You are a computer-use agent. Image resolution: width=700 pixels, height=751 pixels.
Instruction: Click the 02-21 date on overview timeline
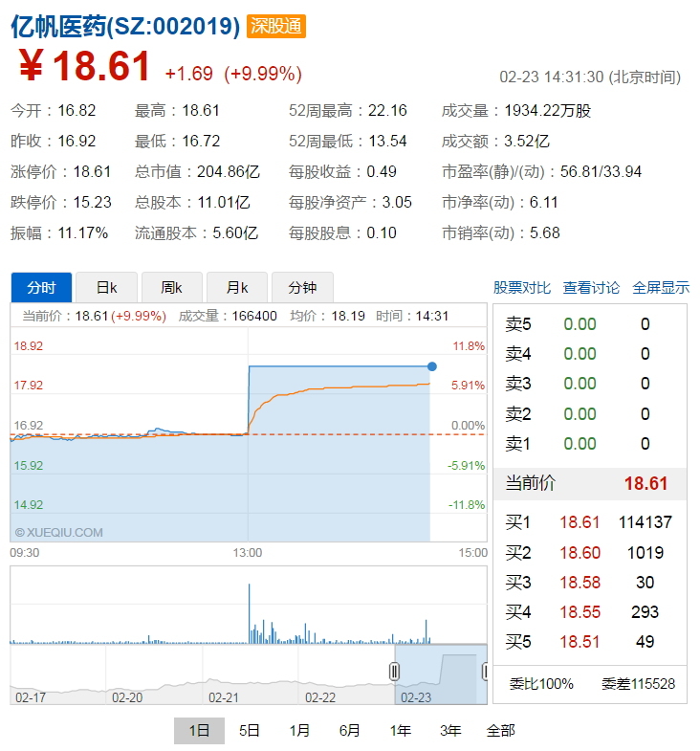pyautogui.click(x=224, y=697)
